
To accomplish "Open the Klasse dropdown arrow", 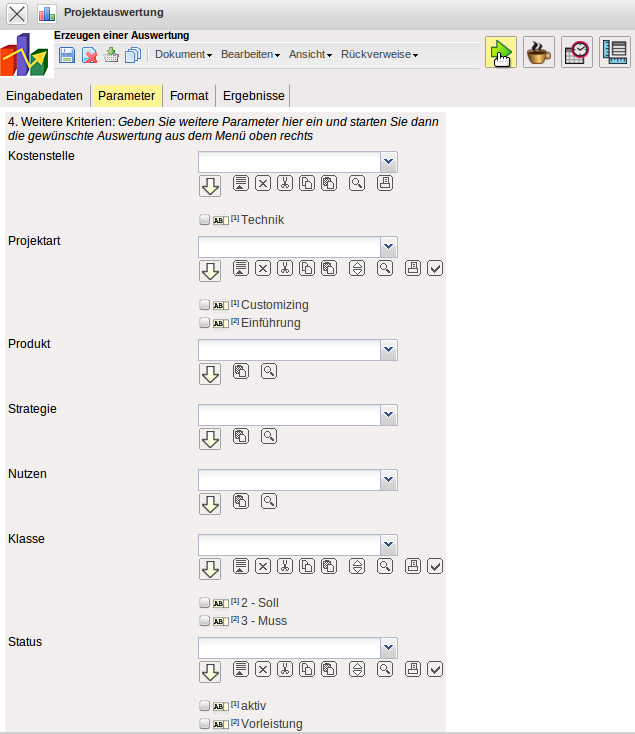I will tap(389, 545).
